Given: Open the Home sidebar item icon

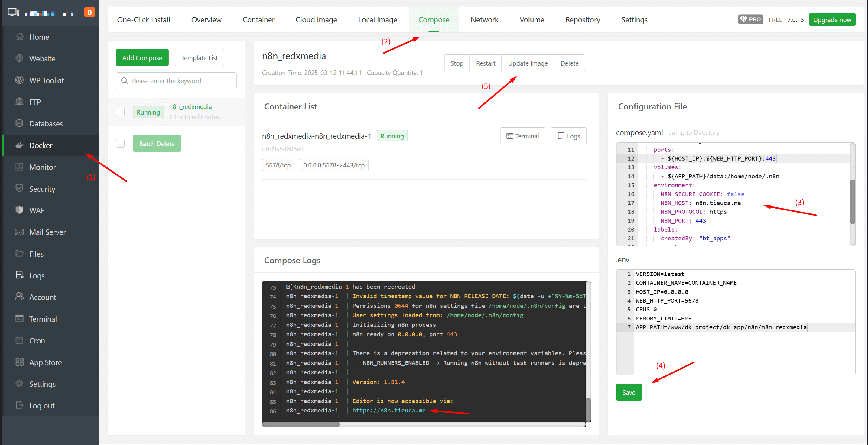Looking at the screenshot, I should click(20, 37).
